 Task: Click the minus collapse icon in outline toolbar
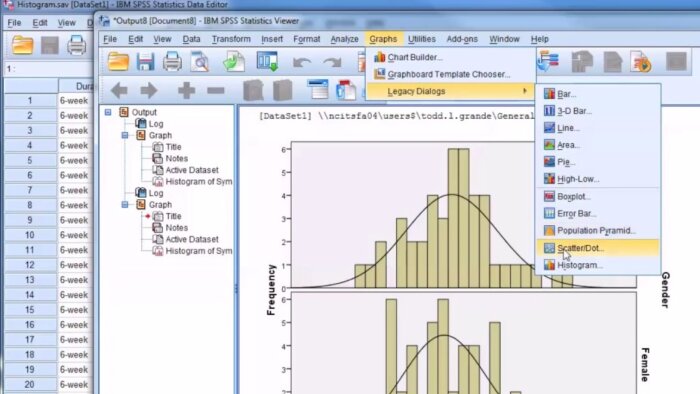(x=216, y=91)
